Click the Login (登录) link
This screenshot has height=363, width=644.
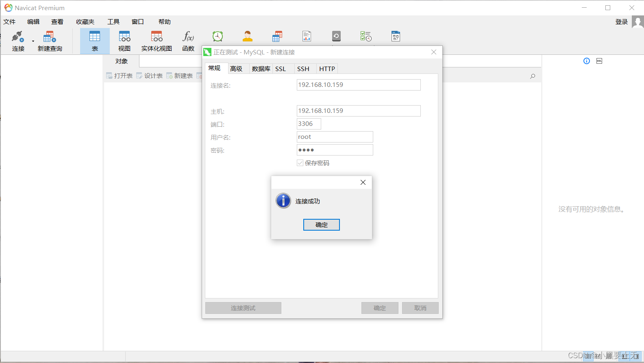[622, 22]
